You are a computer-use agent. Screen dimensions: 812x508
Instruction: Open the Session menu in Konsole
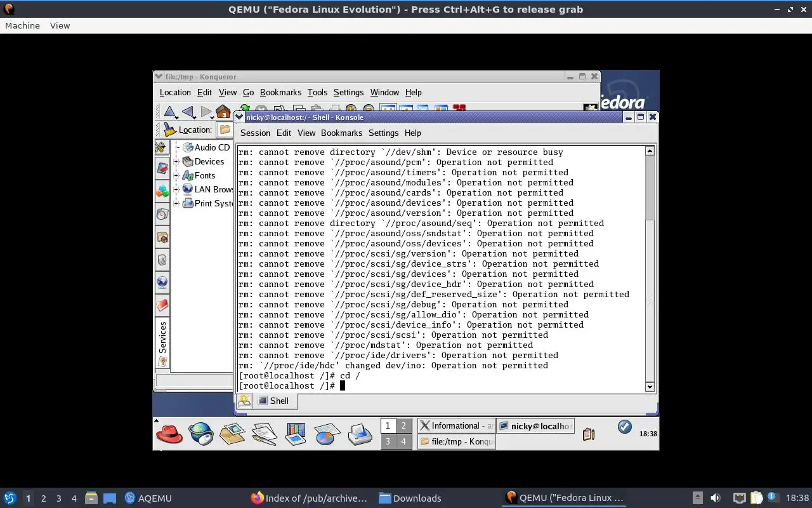tap(255, 133)
